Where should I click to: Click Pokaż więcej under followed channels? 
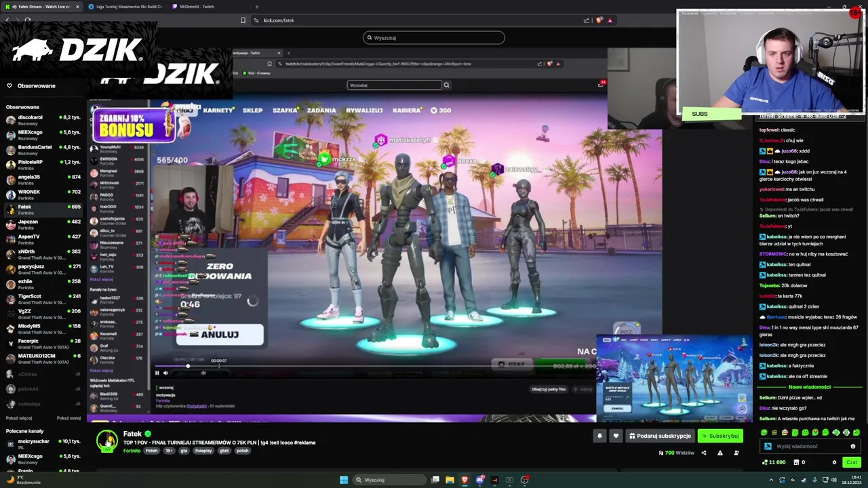(x=19, y=418)
